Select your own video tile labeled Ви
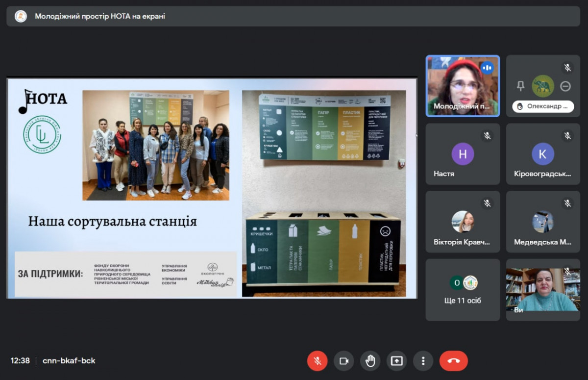Viewport: 588px width, 380px height. point(543,290)
